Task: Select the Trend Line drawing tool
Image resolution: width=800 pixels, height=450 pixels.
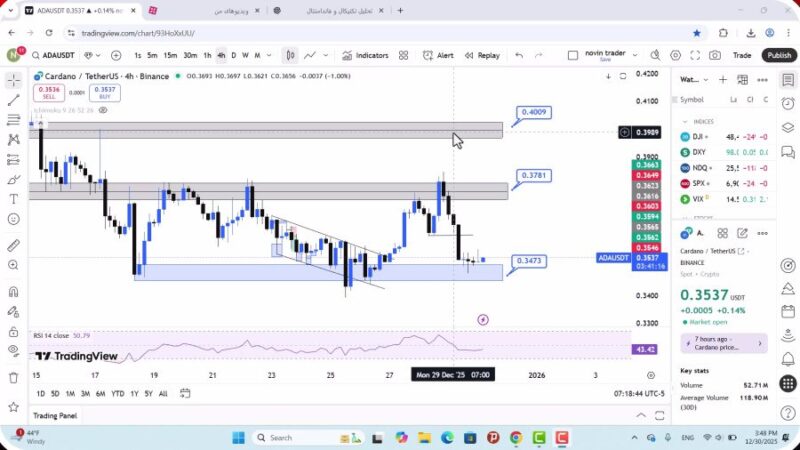Action: click(x=13, y=100)
